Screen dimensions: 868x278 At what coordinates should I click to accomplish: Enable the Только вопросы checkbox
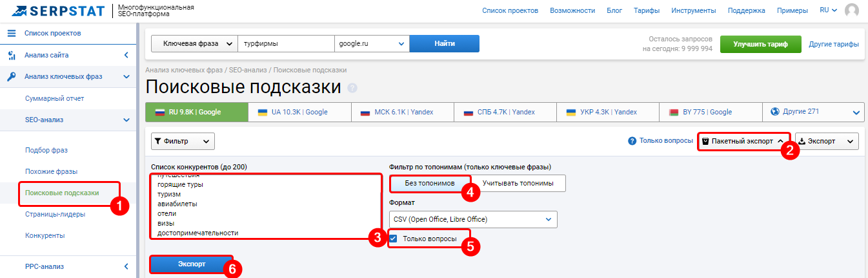393,239
